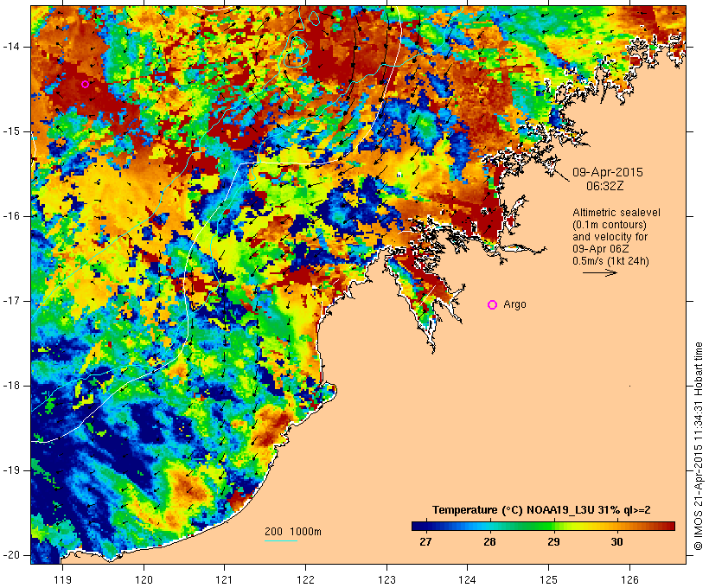Click the '(0.1m contours)' text
Screen dimensions: 709x588
pos(610,225)
